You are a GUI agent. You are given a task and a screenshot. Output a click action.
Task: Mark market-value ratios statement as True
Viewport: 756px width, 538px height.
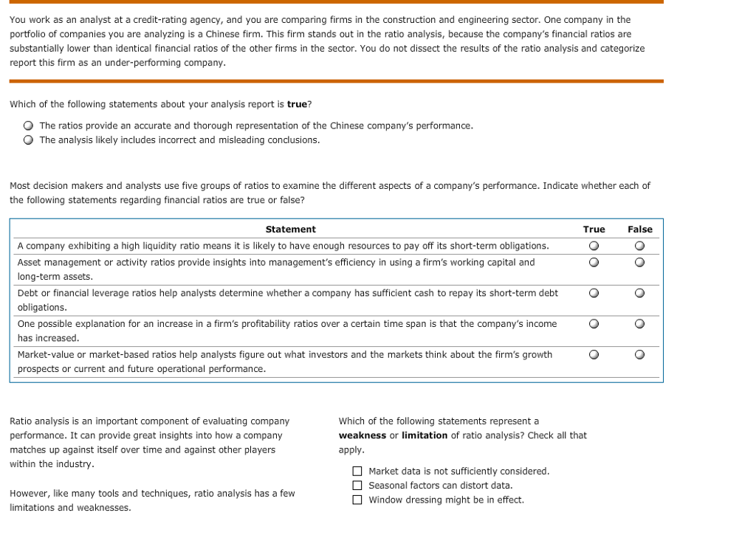[x=594, y=355]
